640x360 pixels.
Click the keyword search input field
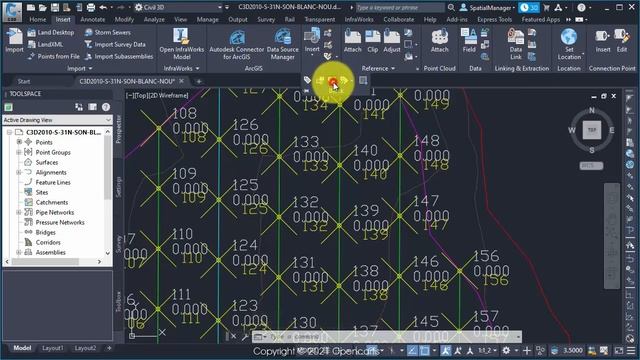click(400, 7)
